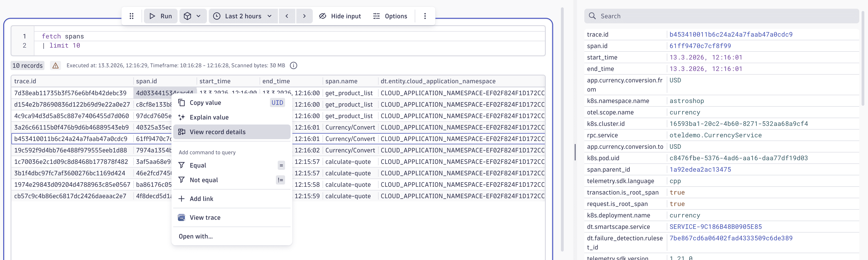Toggle Hide input for the query
This screenshot has width=868, height=260.
[x=340, y=16]
